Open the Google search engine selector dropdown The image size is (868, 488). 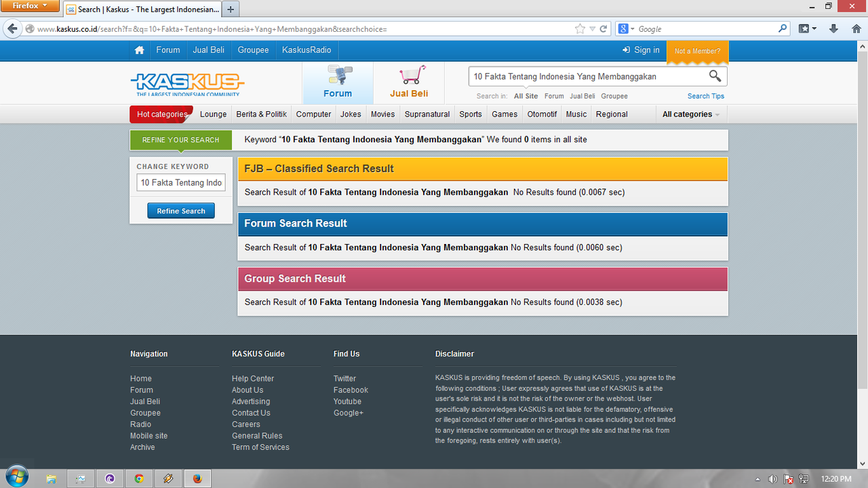point(627,28)
